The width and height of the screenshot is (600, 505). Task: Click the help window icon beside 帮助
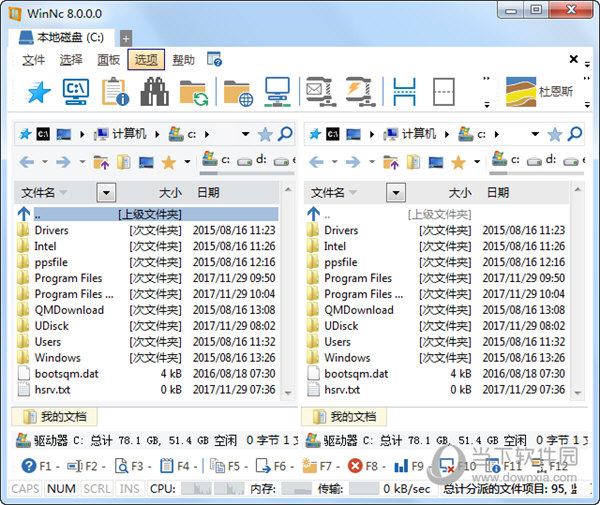coord(214,59)
